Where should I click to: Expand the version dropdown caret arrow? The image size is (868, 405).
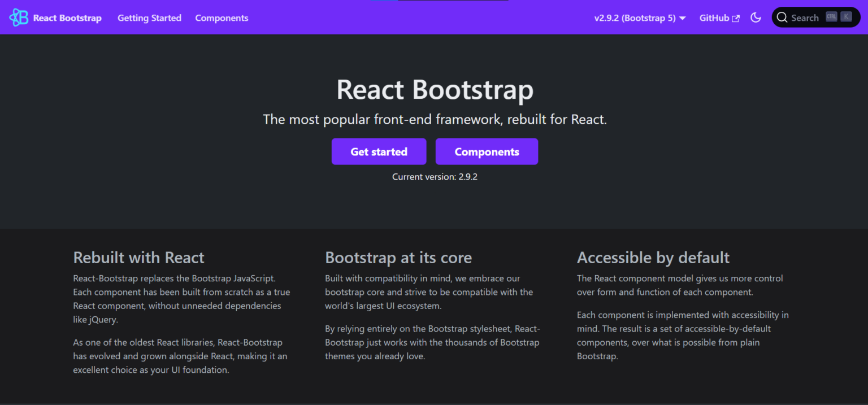point(683,18)
